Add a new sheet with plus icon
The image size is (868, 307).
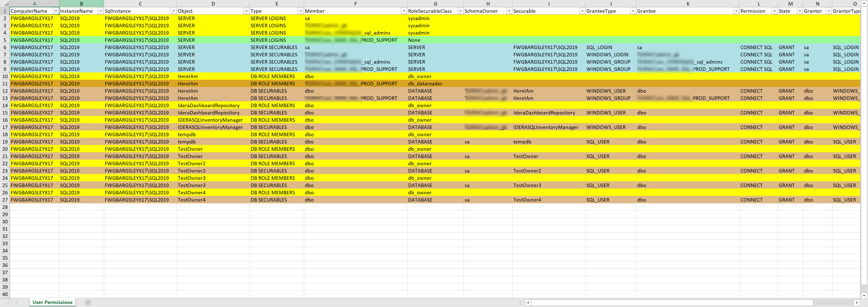pos(88,302)
